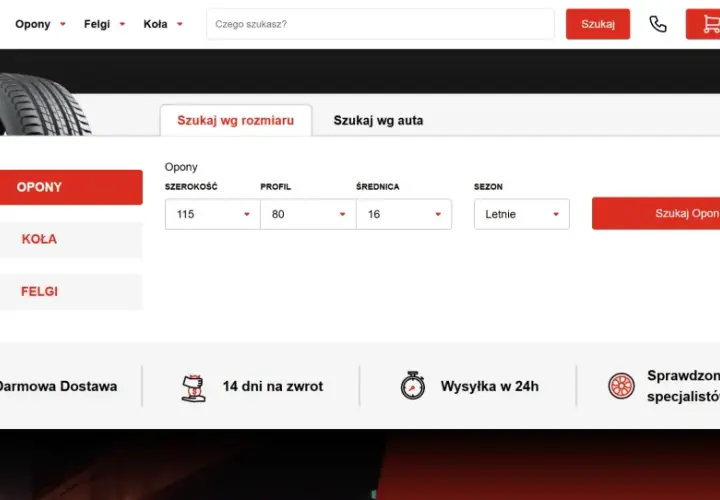Click the Opony heading above size fields
The height and width of the screenshot is (500, 720).
(x=181, y=167)
